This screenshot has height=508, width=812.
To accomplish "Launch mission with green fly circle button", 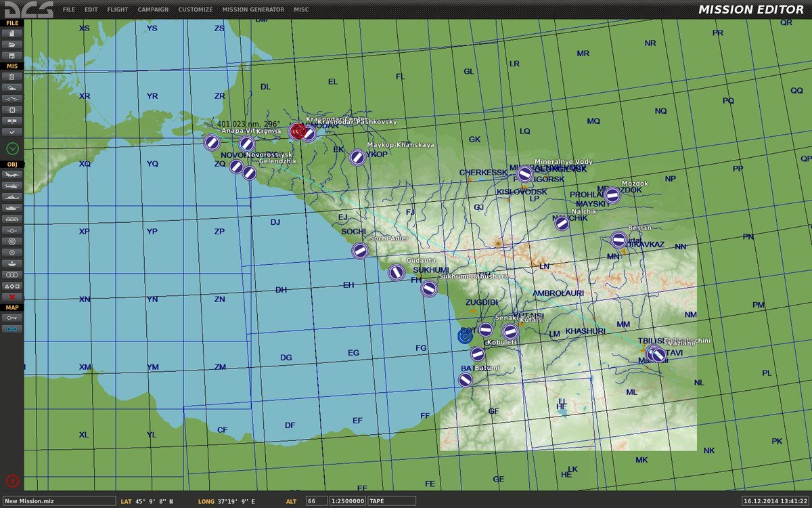I will pyautogui.click(x=12, y=148).
